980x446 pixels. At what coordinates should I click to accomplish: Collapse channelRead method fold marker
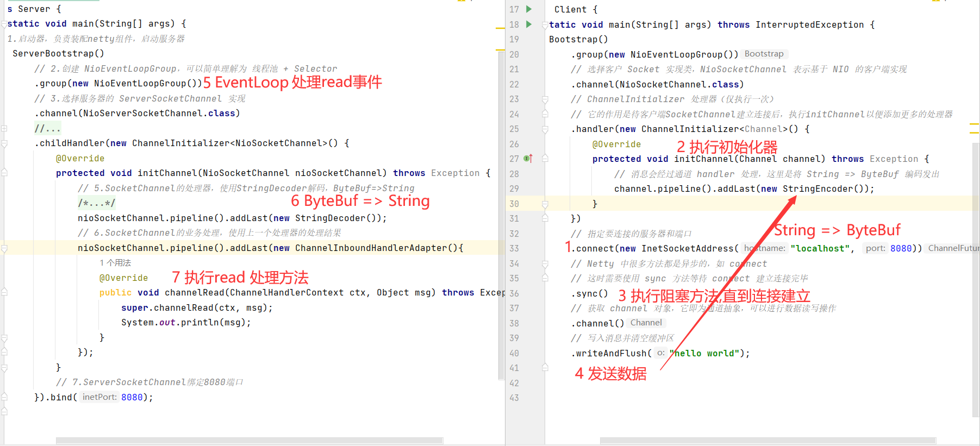click(4, 292)
